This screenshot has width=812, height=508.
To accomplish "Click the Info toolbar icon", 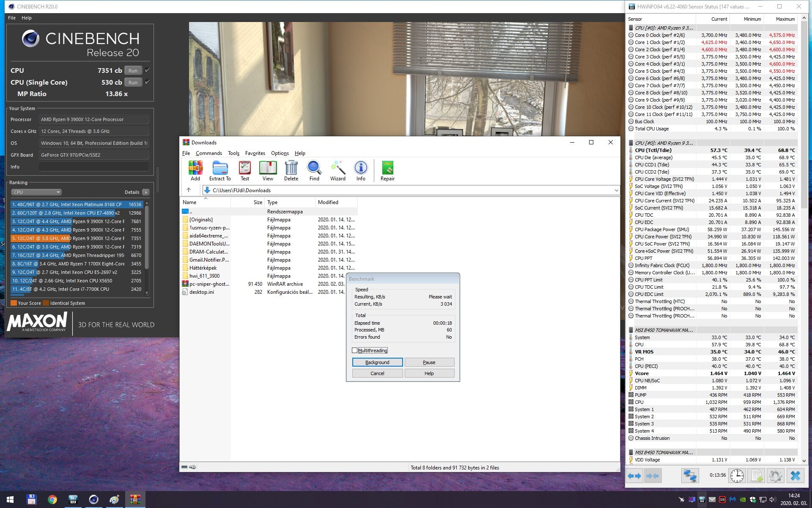I will [361, 171].
